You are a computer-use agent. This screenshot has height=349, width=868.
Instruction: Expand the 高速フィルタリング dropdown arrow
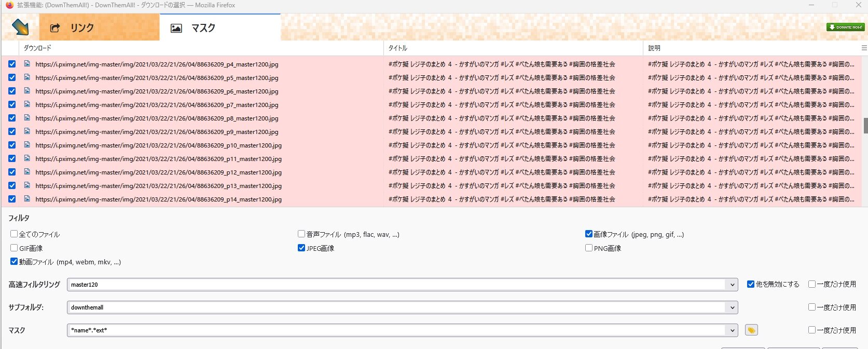click(x=732, y=285)
